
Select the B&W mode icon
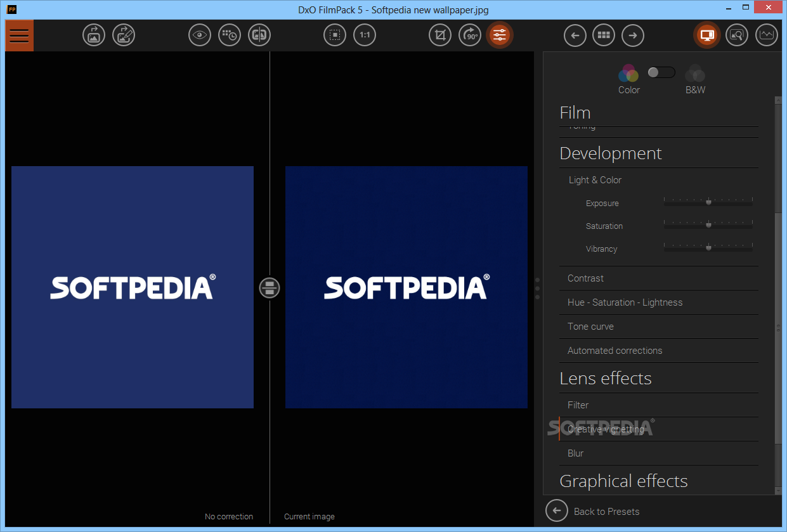click(695, 74)
